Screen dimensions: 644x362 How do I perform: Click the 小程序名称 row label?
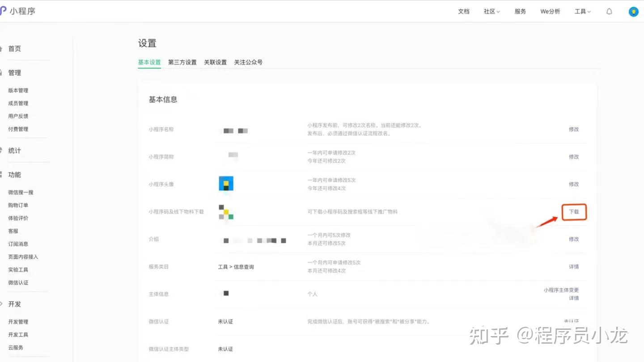click(161, 129)
